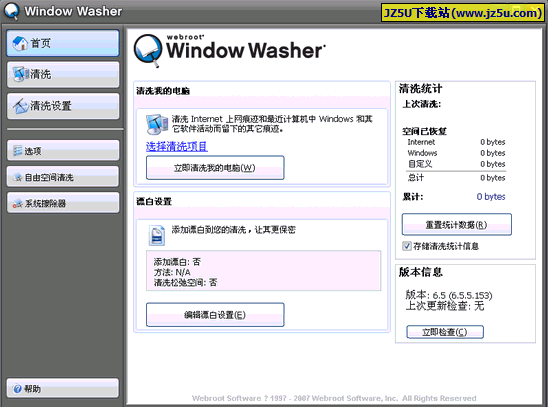Toggle 存储清洗统计信息 checkbox
This screenshot has height=407, width=548.
coord(406,246)
